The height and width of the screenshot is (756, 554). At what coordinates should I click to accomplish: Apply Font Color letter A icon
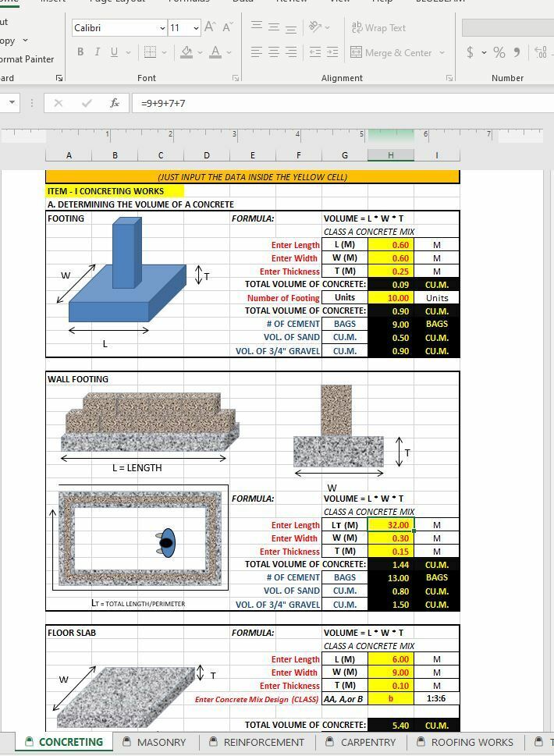(x=215, y=52)
